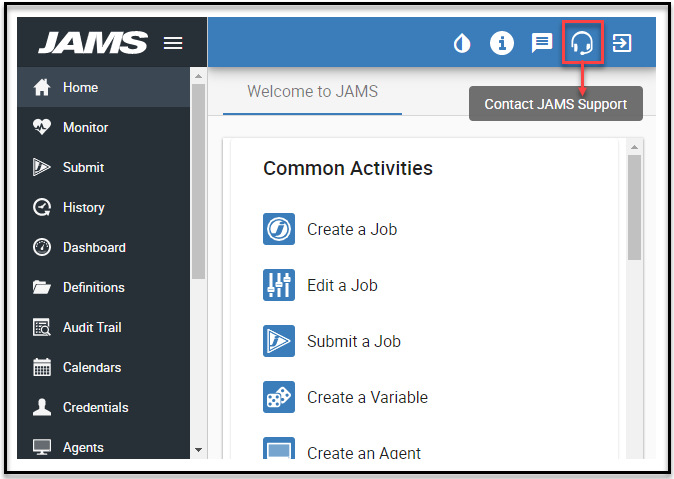Open the Submit sidebar item

coord(104,167)
